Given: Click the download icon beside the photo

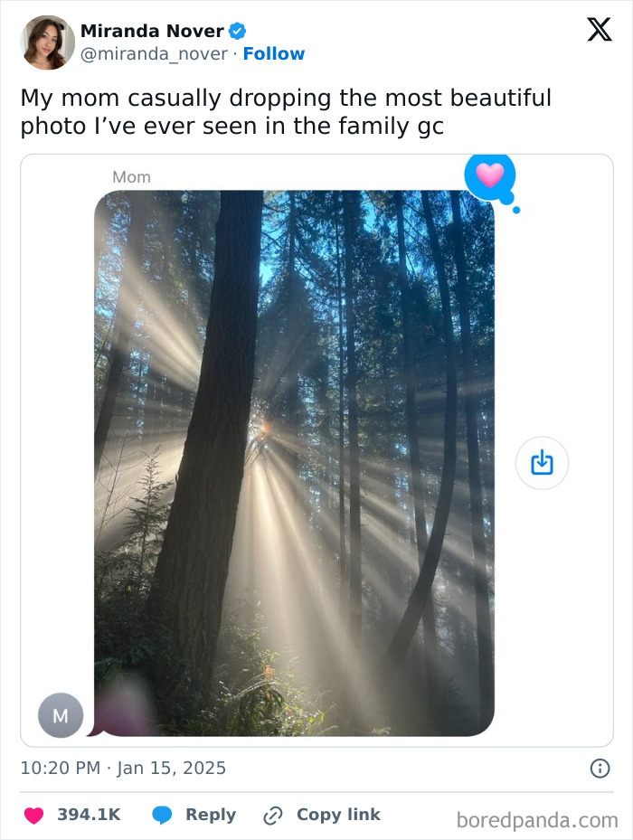Looking at the screenshot, I should coord(541,462).
